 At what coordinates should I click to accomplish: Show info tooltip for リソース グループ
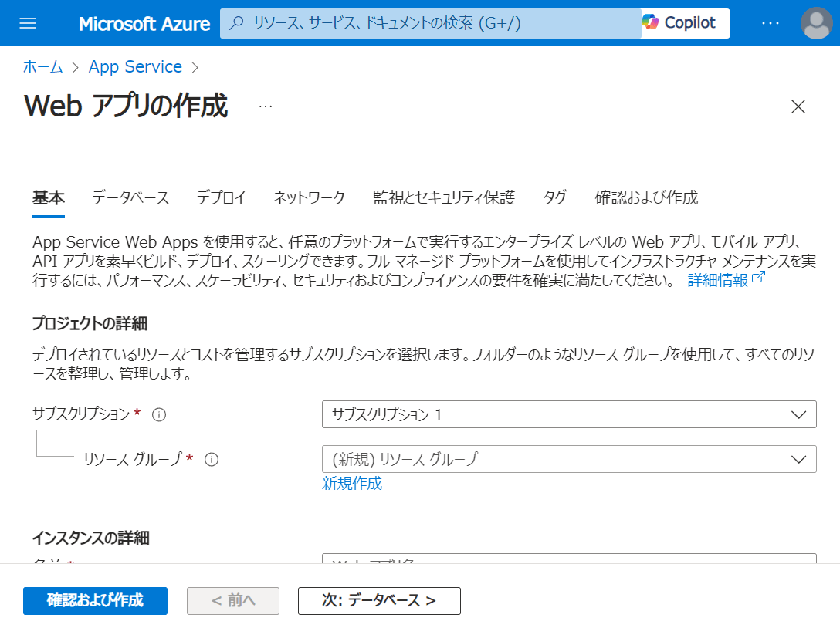(x=212, y=460)
